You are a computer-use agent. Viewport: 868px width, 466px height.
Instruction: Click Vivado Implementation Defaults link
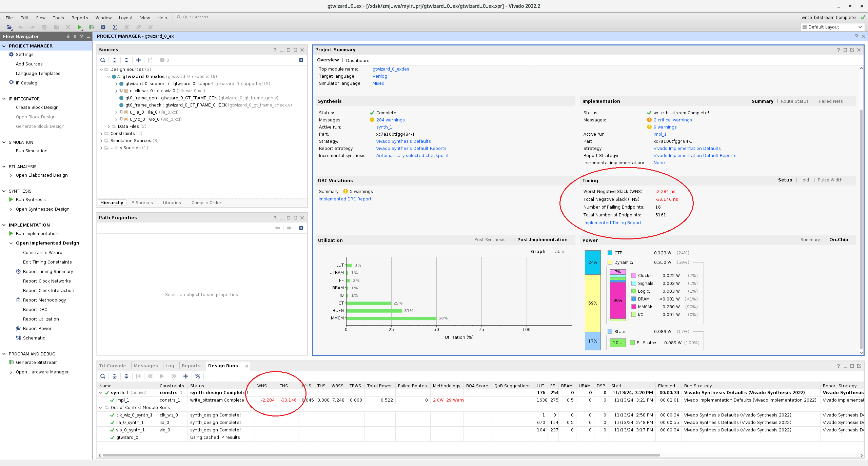[687, 149]
